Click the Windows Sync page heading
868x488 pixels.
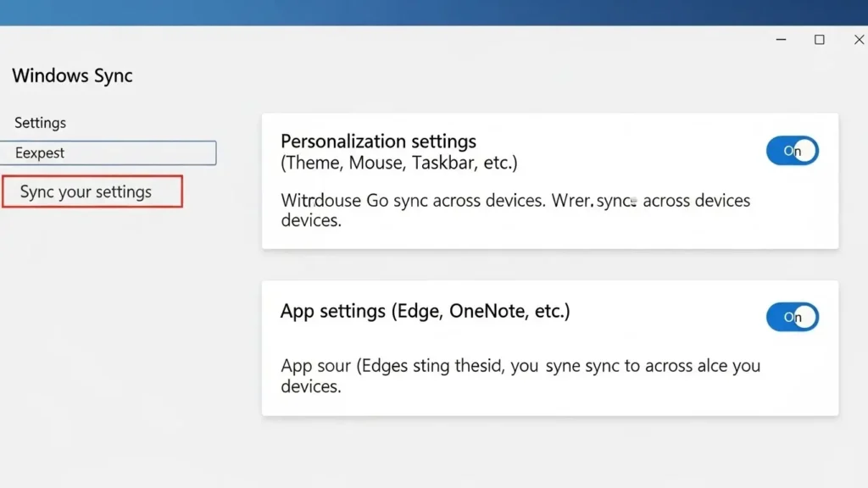pyautogui.click(x=72, y=75)
